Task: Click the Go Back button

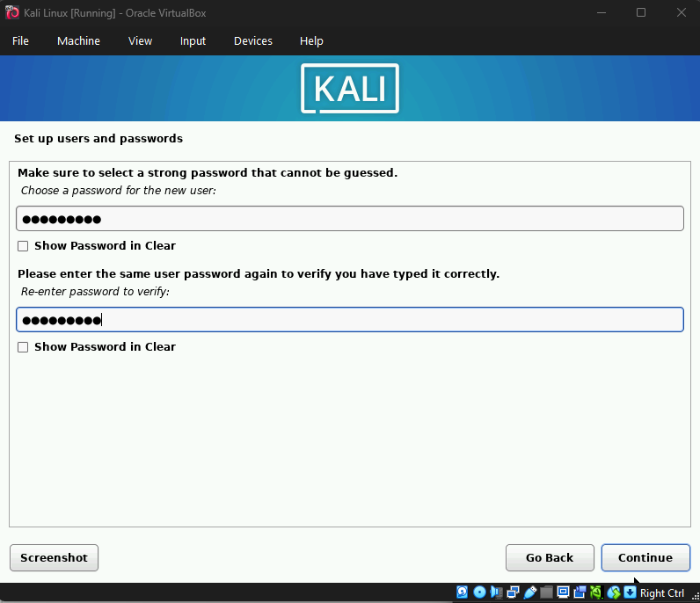Action: [549, 557]
